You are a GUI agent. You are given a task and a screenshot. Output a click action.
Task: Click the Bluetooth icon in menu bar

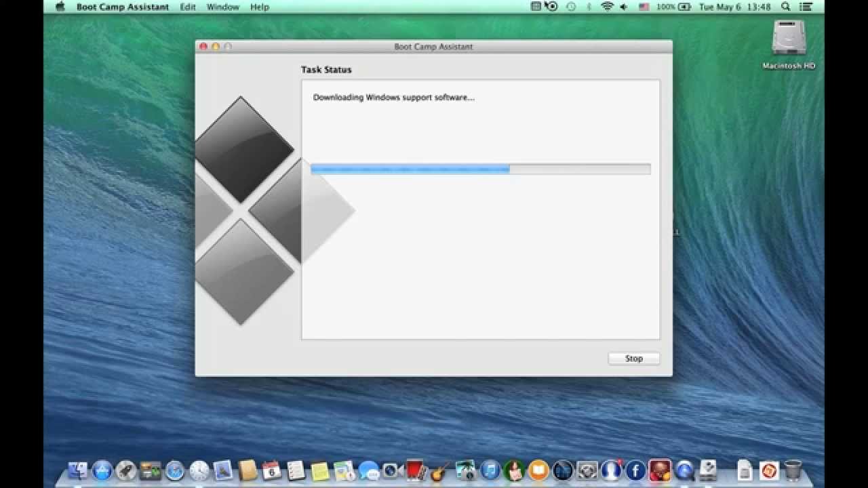tap(589, 7)
